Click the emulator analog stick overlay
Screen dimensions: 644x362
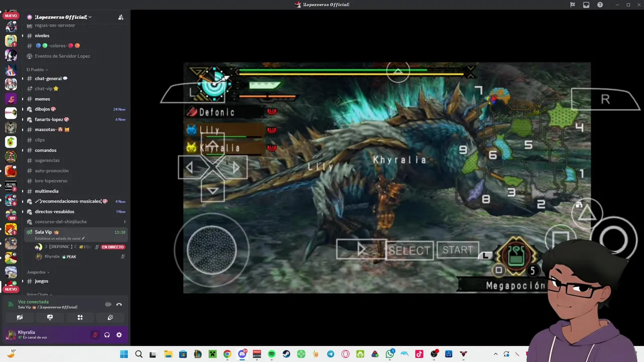pyautogui.click(x=212, y=250)
